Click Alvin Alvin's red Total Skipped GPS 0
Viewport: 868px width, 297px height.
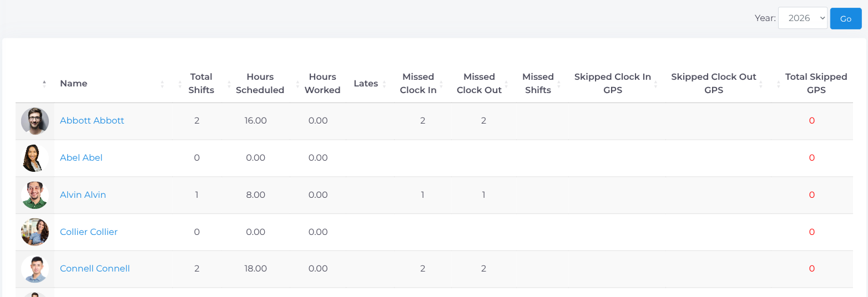pos(811,194)
